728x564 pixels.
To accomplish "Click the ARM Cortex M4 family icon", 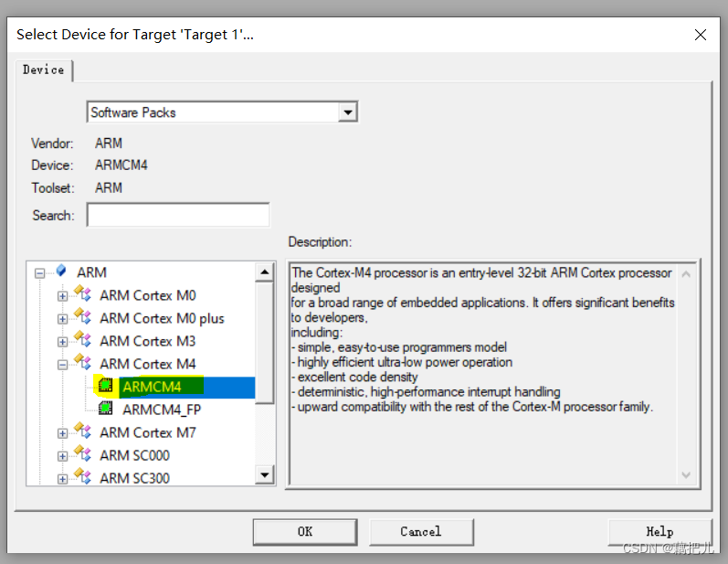I will tap(82, 362).
